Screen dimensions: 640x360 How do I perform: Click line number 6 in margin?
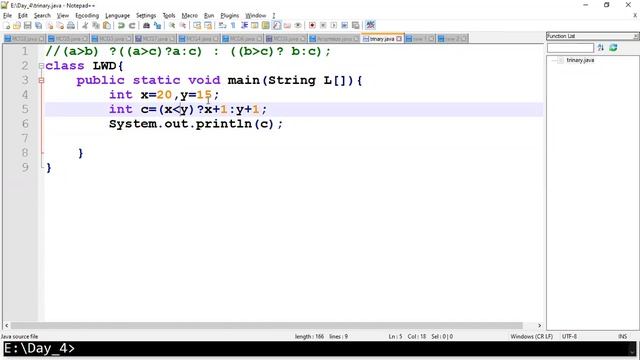pos(25,124)
